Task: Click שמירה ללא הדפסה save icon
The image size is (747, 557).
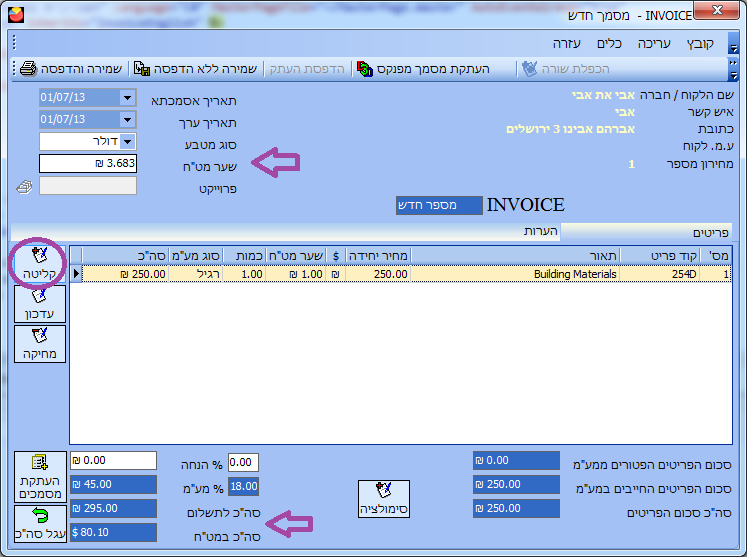Action: tap(141, 69)
